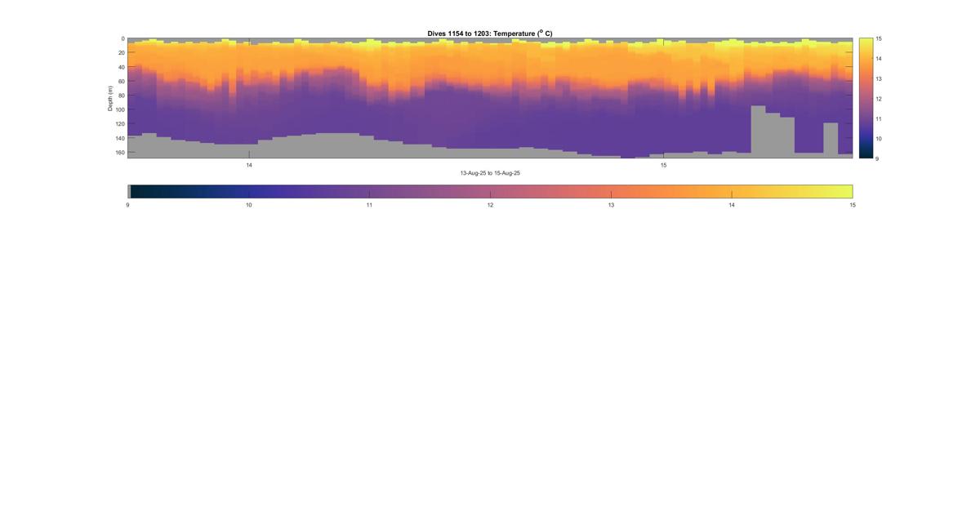Screen dimensions: 980x508
Task: Click the horizontal colorbar tick label "9"
Action: tap(128, 205)
